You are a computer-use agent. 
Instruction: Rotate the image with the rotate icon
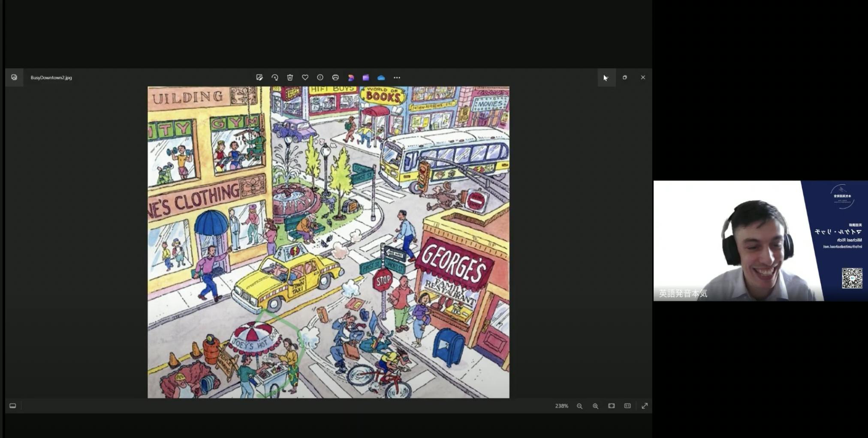coord(275,78)
